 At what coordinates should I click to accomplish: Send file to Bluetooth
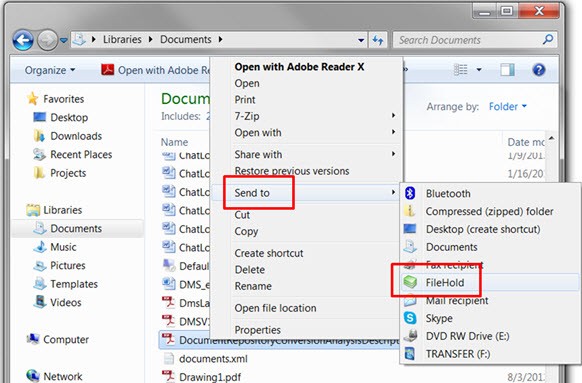pos(490,193)
